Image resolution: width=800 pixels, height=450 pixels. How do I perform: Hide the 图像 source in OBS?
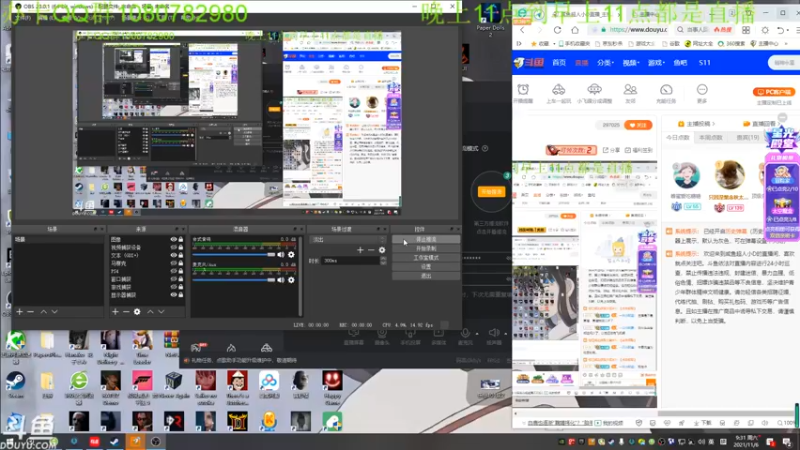click(x=173, y=239)
